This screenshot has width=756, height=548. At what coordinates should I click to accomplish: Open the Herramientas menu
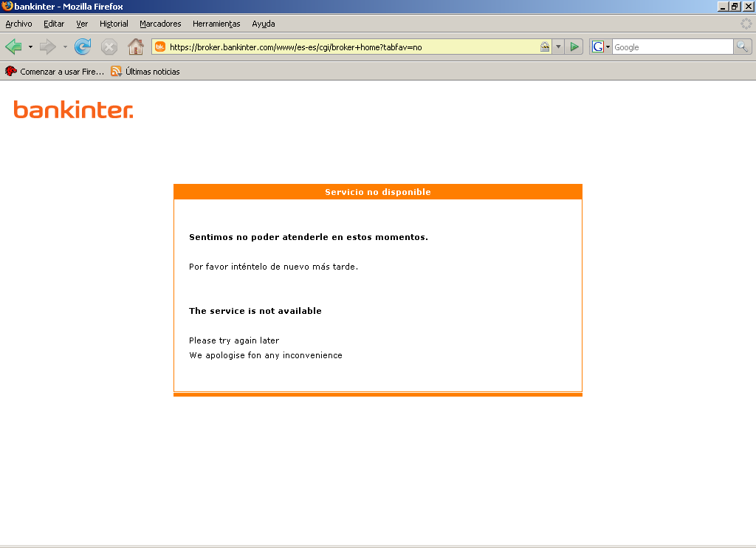click(216, 24)
